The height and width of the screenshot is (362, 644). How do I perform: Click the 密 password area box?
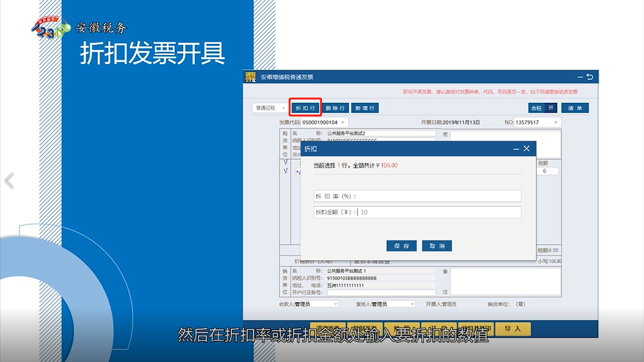click(506, 143)
